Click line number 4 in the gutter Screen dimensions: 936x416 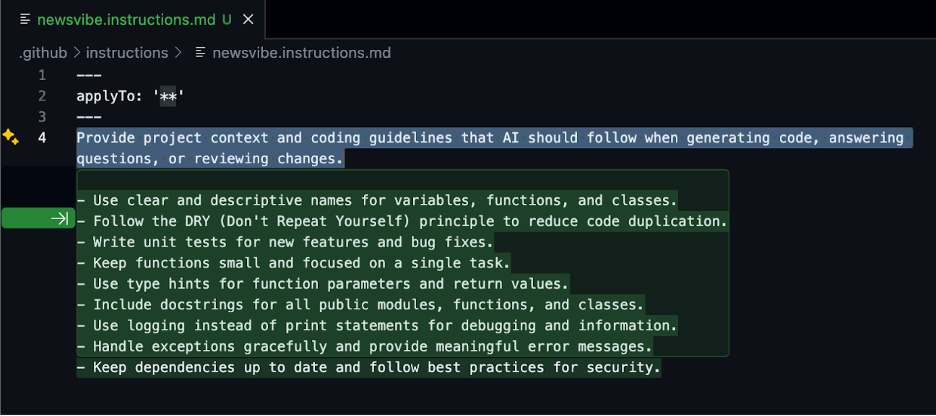[x=42, y=138]
